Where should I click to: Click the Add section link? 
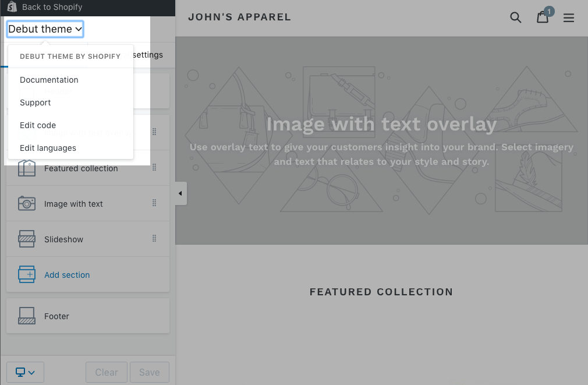tap(67, 275)
